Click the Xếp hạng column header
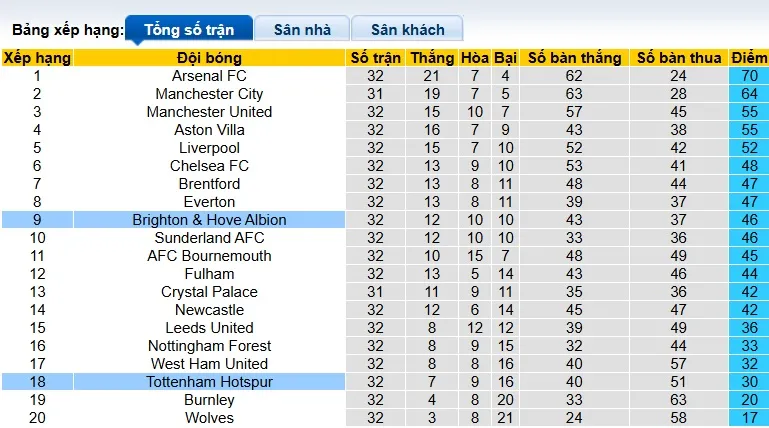Viewport: 769px width, 428px height. click(37, 58)
